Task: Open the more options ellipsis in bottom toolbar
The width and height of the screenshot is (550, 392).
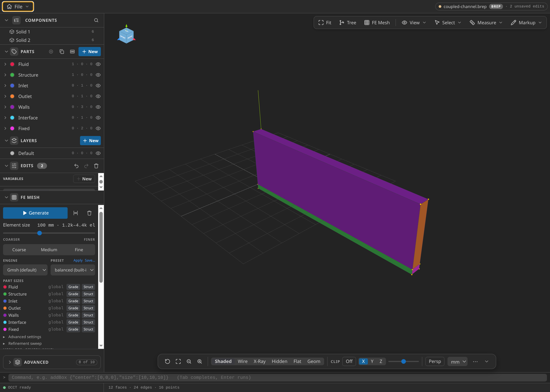Action: (475, 361)
